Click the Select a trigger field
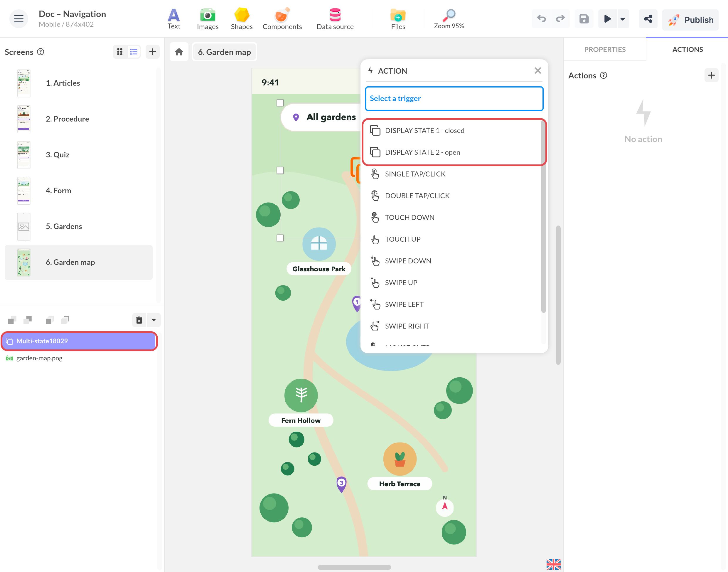Viewport: 728px width, 572px height. [454, 98]
